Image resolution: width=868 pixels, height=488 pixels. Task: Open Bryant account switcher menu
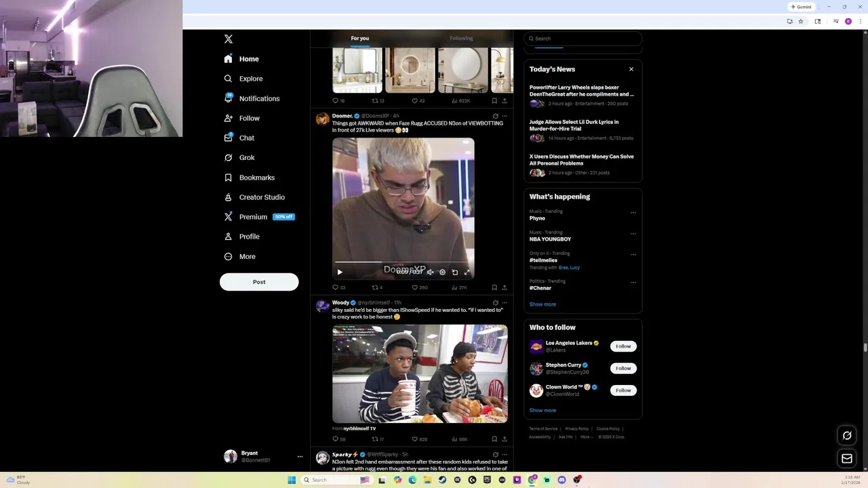pyautogui.click(x=263, y=456)
